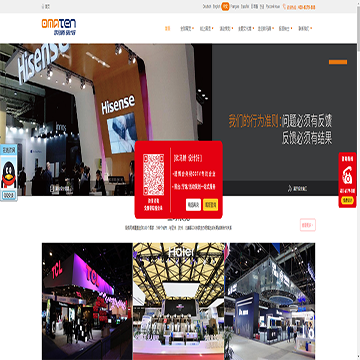
Task: Expand the navigation dropdown right after the home item
Action: click(187, 29)
